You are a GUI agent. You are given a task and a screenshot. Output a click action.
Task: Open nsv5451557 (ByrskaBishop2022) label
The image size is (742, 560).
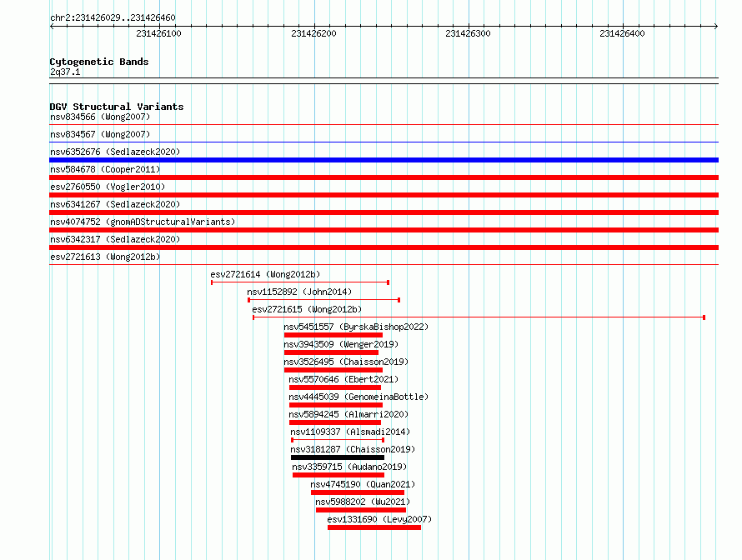[x=356, y=327]
